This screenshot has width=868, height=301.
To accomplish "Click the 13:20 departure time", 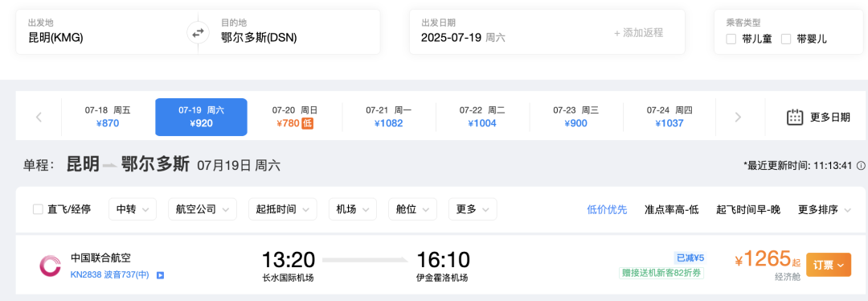I will [288, 259].
